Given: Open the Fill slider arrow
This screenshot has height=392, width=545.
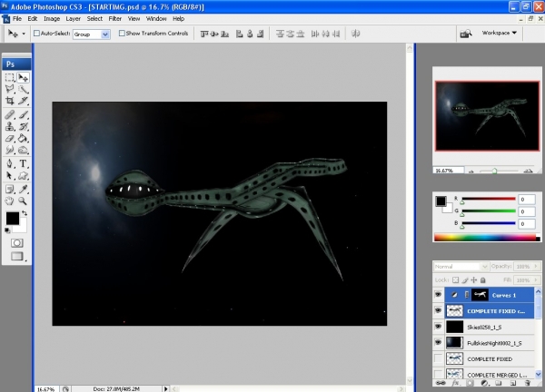Looking at the screenshot, I should coord(536,279).
